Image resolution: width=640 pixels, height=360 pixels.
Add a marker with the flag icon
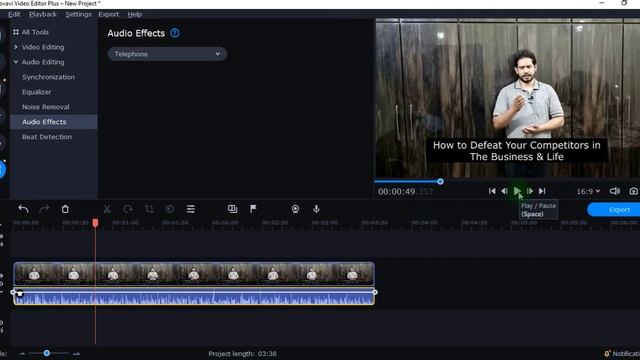pyautogui.click(x=253, y=209)
